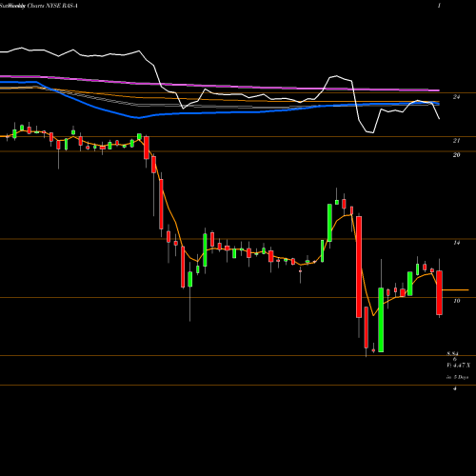Click the 21 price axis label
Viewport: 476px width, 476px height.
(x=456, y=141)
